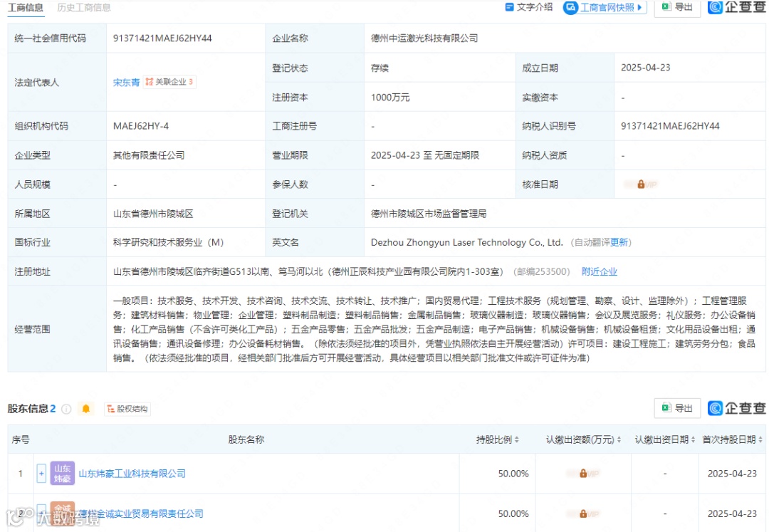Click the locked VIP 核准日期 value
769x532 pixels.
tap(641, 184)
